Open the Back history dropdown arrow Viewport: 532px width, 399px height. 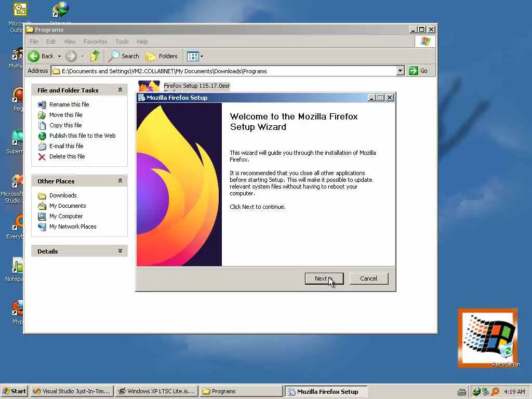click(59, 56)
